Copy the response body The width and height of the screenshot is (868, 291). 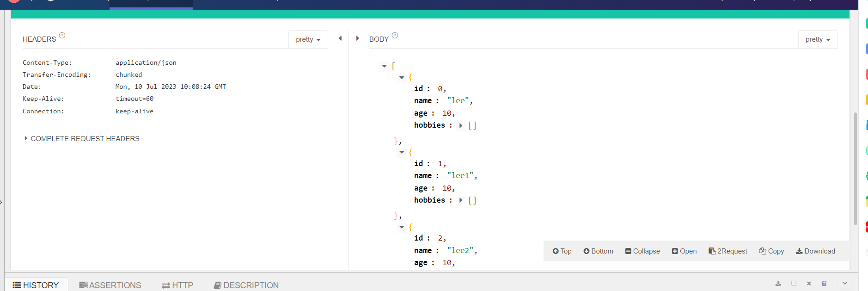771,251
